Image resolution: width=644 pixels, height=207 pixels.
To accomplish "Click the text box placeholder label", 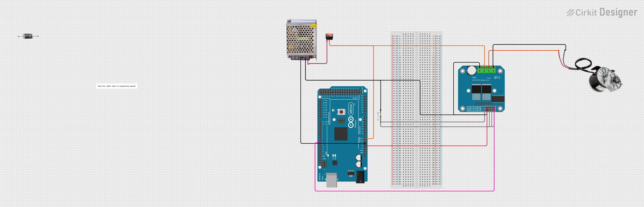I will coord(117,86).
